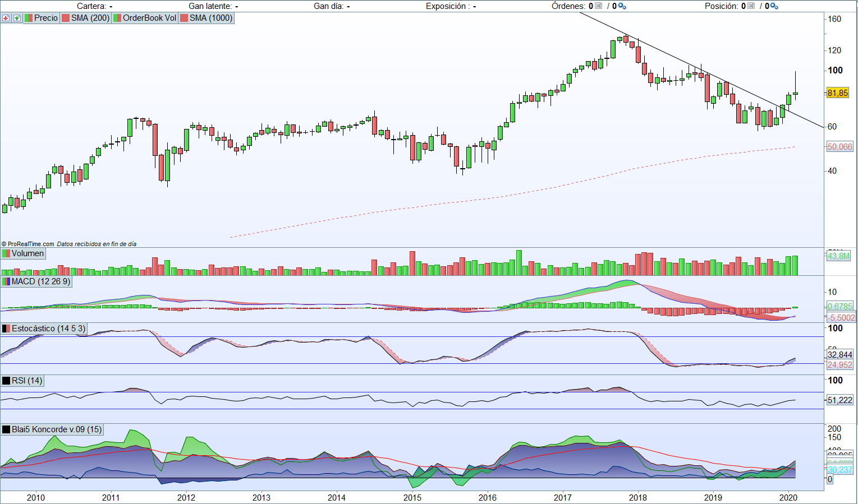Screen dimensions: 858x504
Task: Click the Gan día field
Action: tap(332, 6)
